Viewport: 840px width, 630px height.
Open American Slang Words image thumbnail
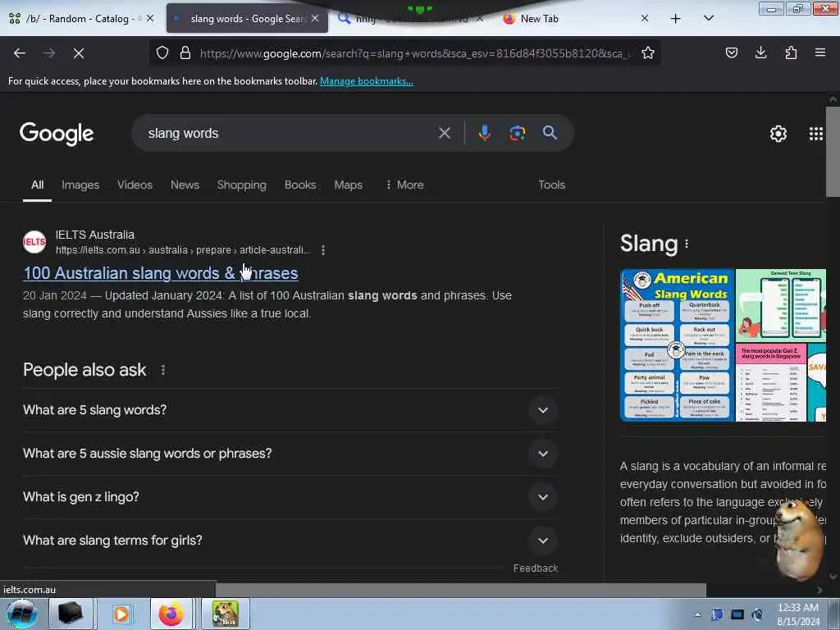(x=677, y=345)
